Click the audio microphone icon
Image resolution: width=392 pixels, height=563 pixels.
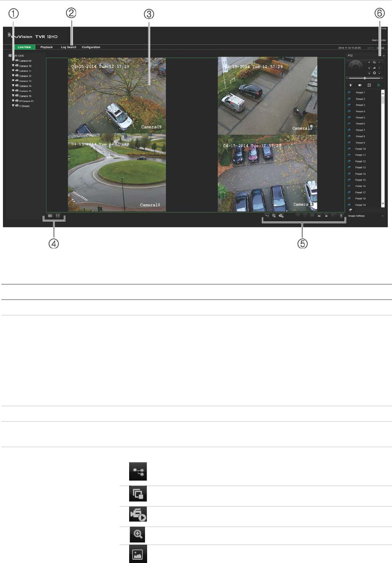tap(341, 216)
